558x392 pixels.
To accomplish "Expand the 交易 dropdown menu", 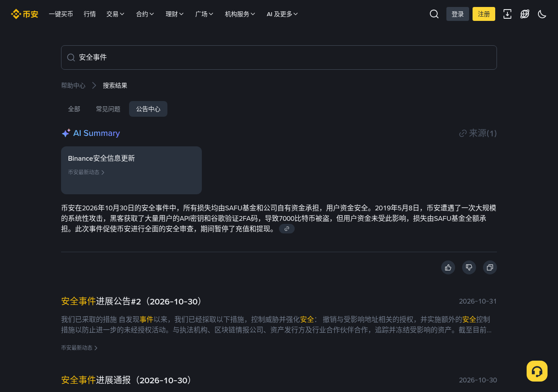I will tap(116, 14).
